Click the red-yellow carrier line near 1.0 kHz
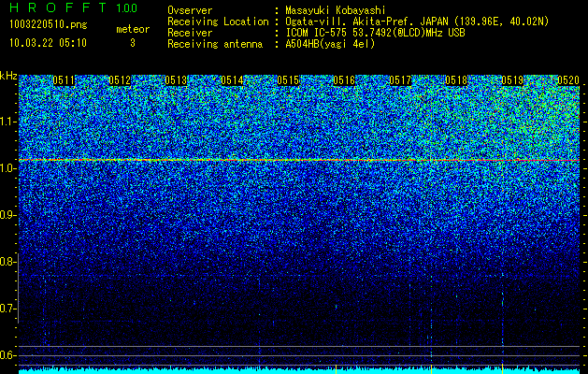 coord(299,160)
